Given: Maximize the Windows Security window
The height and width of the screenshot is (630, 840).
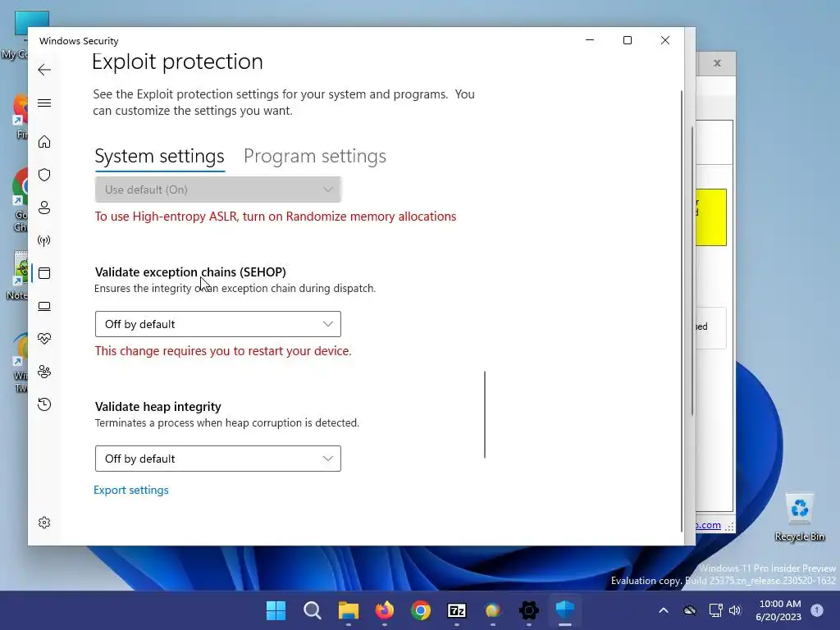Looking at the screenshot, I should coord(628,40).
